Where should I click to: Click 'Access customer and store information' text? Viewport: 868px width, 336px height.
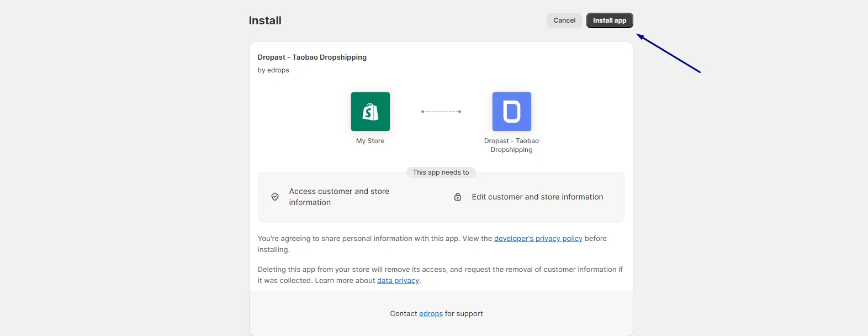339,197
